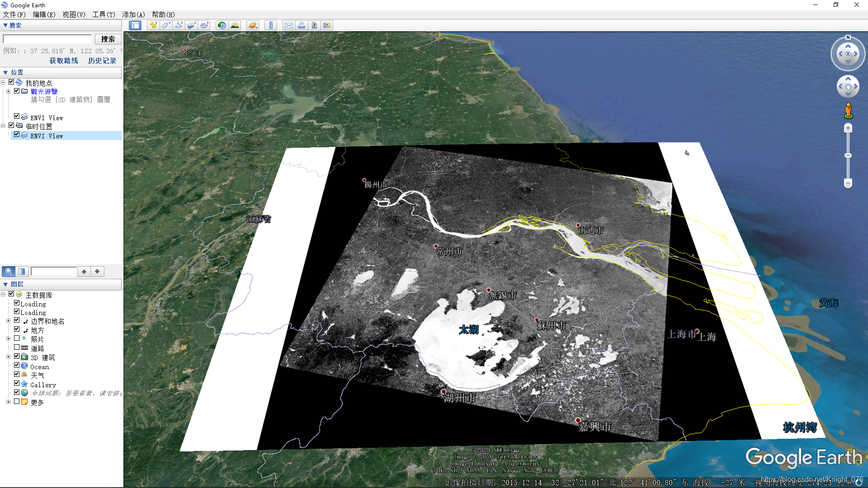This screenshot has height=488, width=868.
Task: Toggle the 照片 layer checkbox
Action: pyautogui.click(x=17, y=338)
